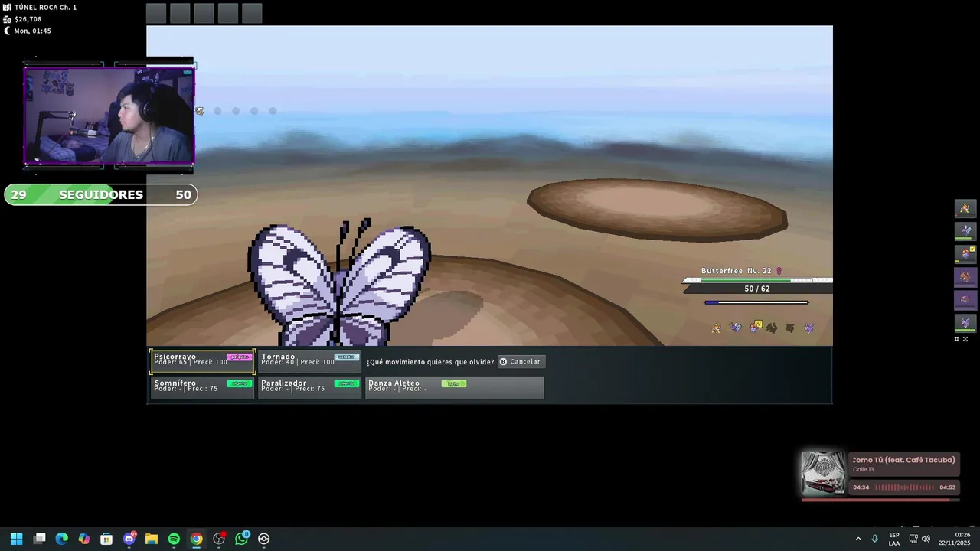980x551 pixels.
Task: Click the opposing team's first ball indicator
Action: point(200,111)
